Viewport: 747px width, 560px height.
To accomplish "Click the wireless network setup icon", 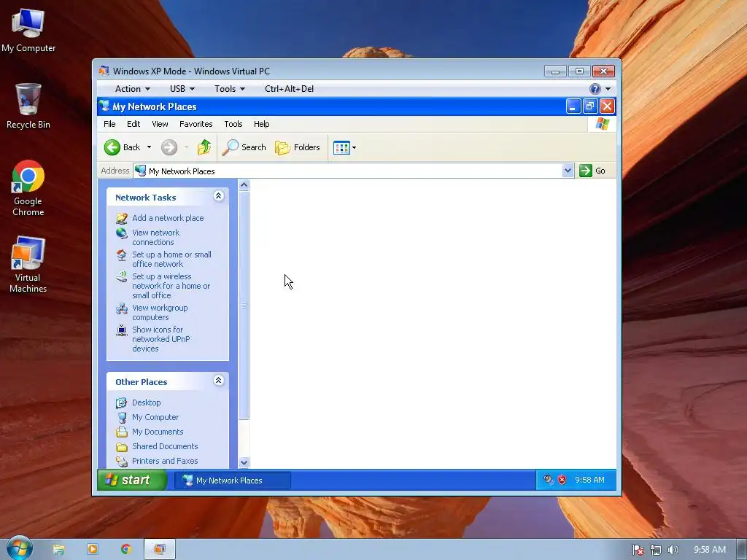I will [122, 276].
